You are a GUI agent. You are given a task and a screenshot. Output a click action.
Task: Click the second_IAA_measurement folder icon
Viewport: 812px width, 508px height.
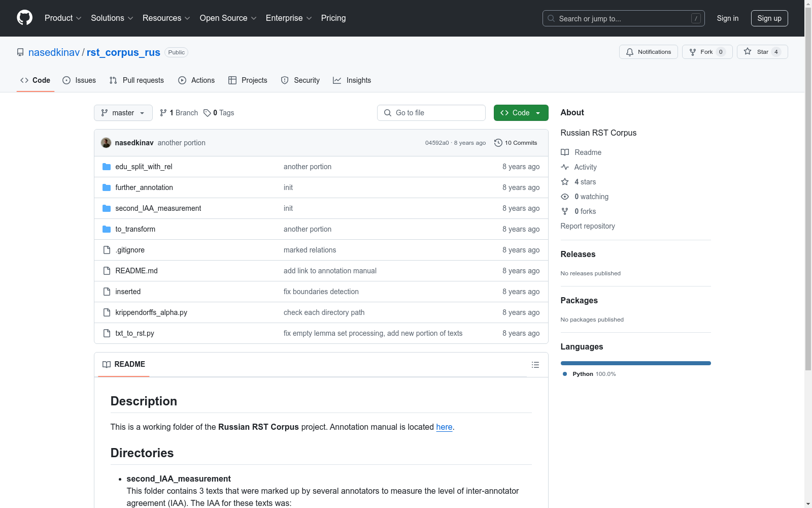coord(107,208)
